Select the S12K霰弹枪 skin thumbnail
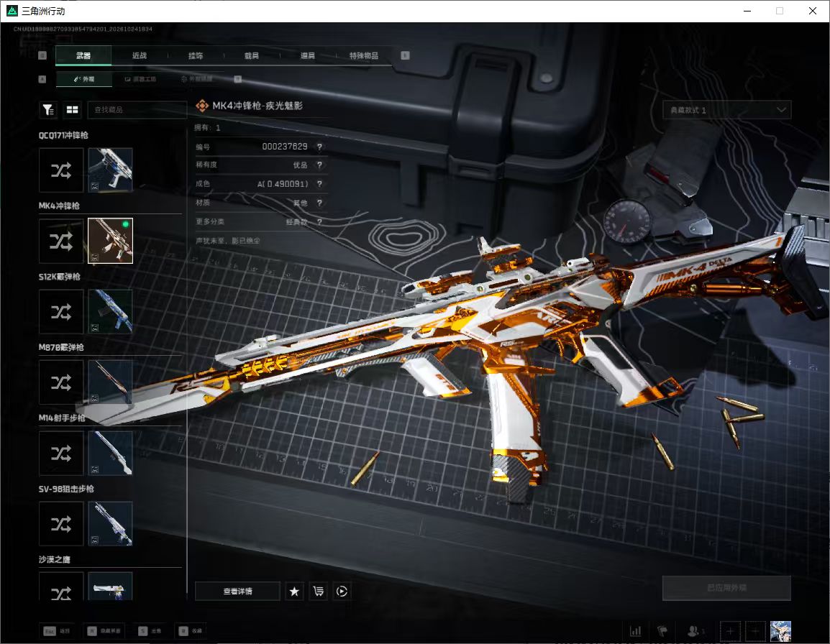The width and height of the screenshot is (830, 644). tap(110, 312)
